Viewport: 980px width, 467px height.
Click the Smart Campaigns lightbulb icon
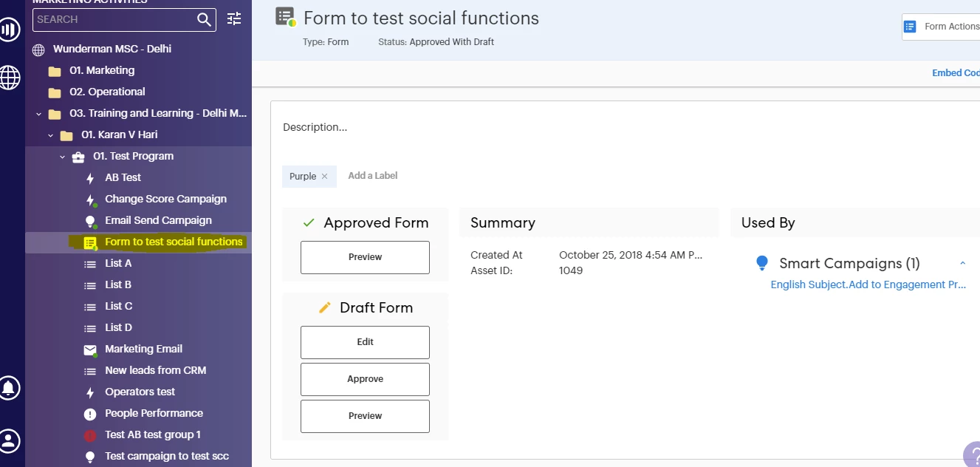click(762, 263)
